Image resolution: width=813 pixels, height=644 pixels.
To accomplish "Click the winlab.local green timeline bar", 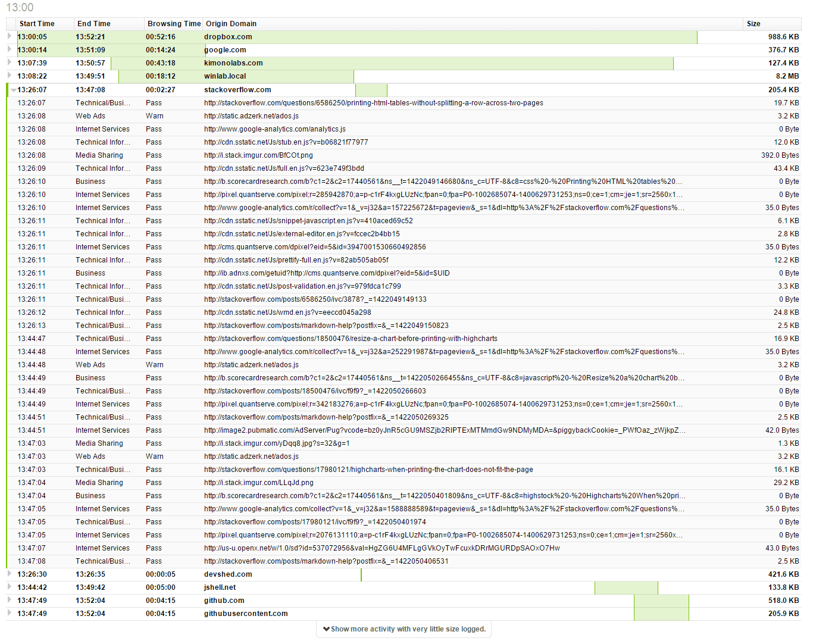I will pos(236,76).
